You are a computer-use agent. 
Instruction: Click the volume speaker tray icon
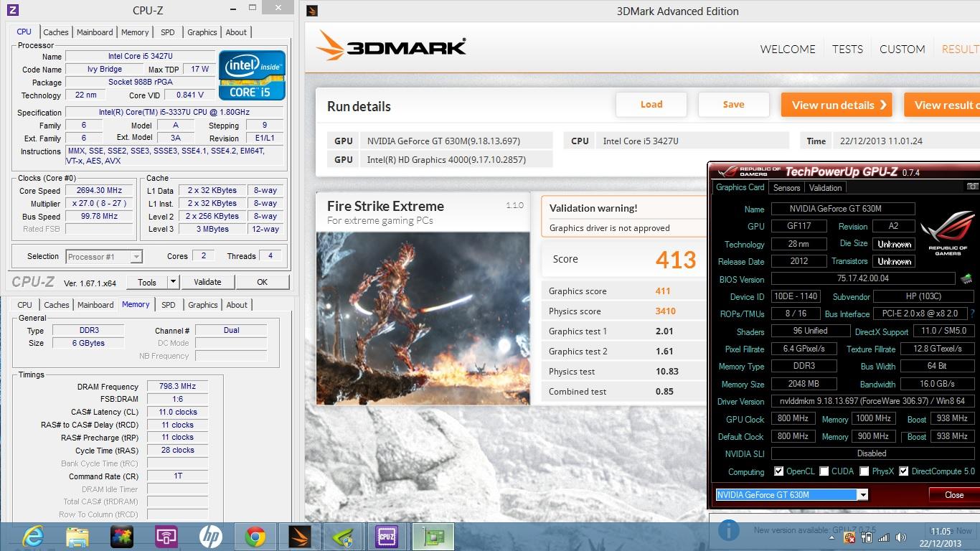pyautogui.click(x=900, y=537)
